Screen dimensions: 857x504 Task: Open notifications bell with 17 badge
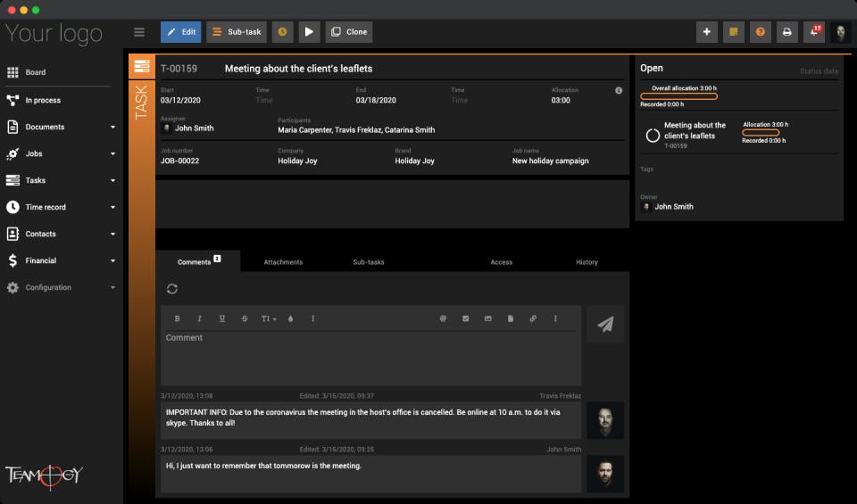pos(813,32)
